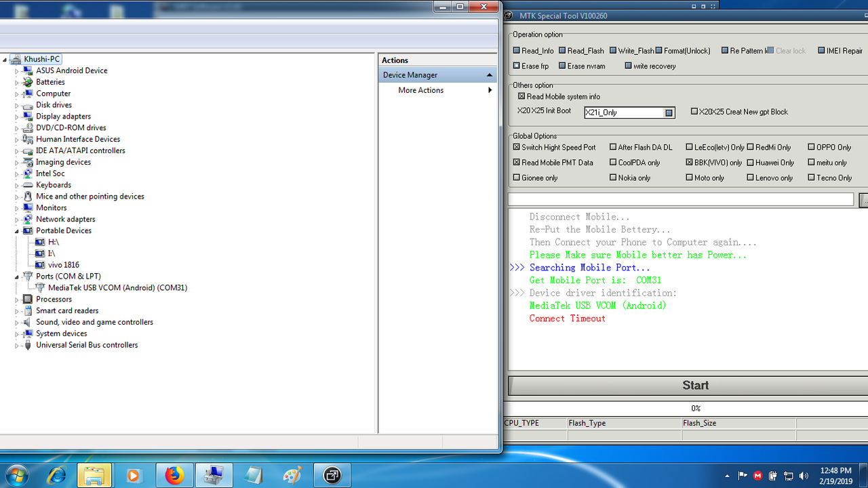Image resolution: width=868 pixels, height=488 pixels.
Task: Select the H:\ portable device entry
Action: coord(54,242)
